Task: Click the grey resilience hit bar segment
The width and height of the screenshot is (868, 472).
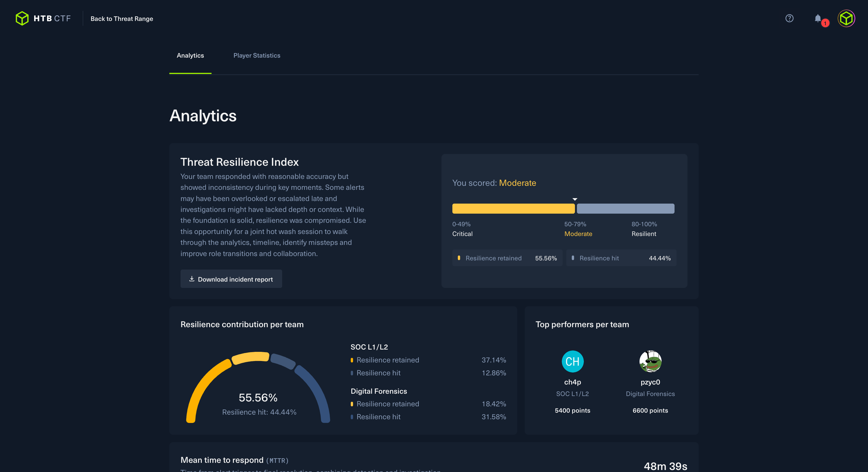Action: tap(625, 208)
